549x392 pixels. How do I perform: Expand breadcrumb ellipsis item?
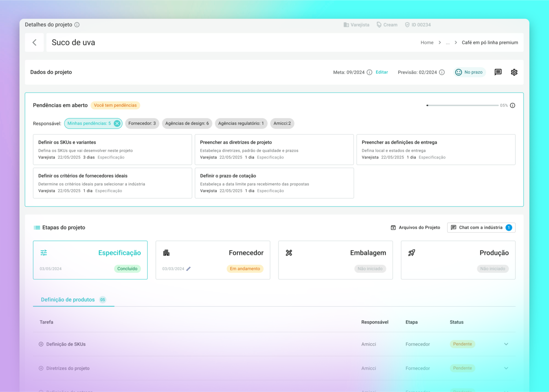447,43
